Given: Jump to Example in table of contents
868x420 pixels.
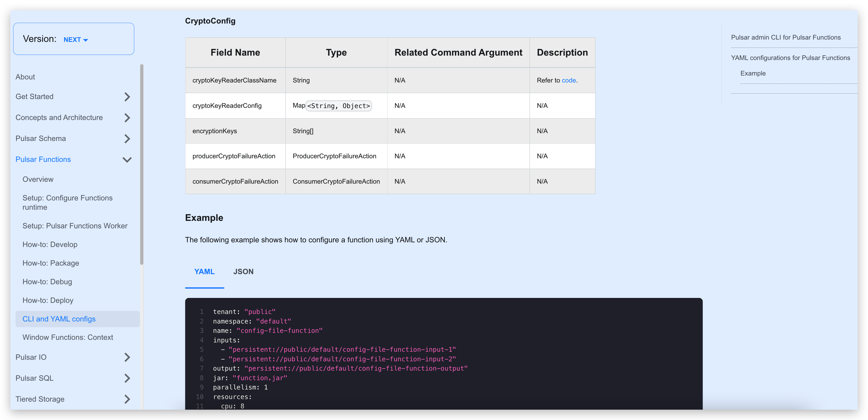Looking at the screenshot, I should point(753,73).
